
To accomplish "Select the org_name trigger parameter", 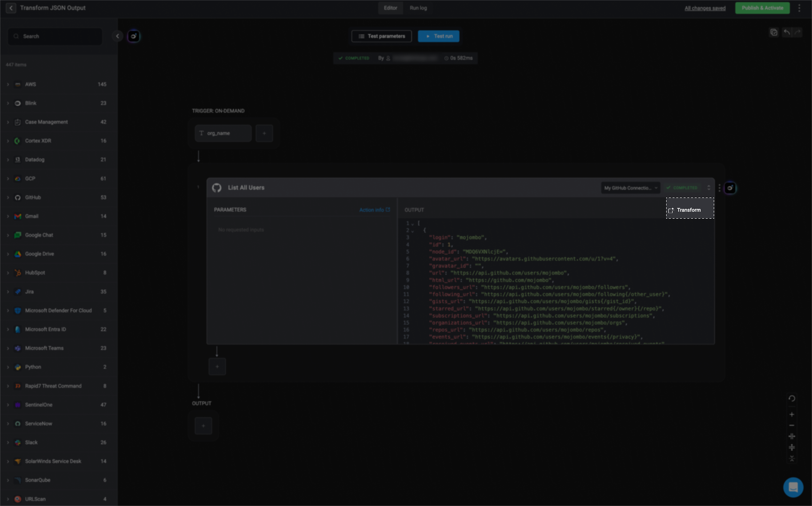I will click(x=223, y=134).
